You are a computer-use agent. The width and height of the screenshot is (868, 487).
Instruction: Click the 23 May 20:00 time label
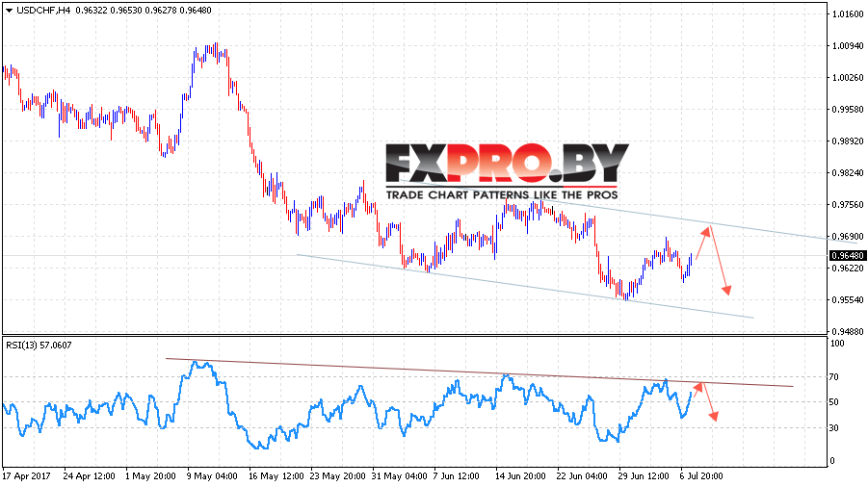click(338, 476)
